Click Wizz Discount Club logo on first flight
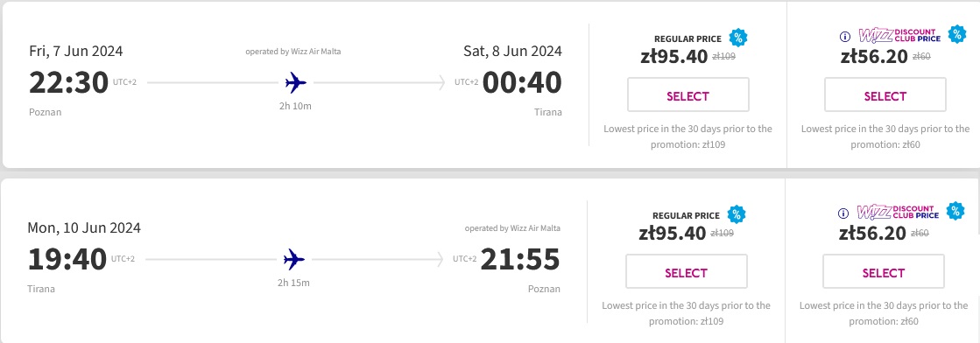Viewport: 980px width, 343px height. click(x=898, y=35)
